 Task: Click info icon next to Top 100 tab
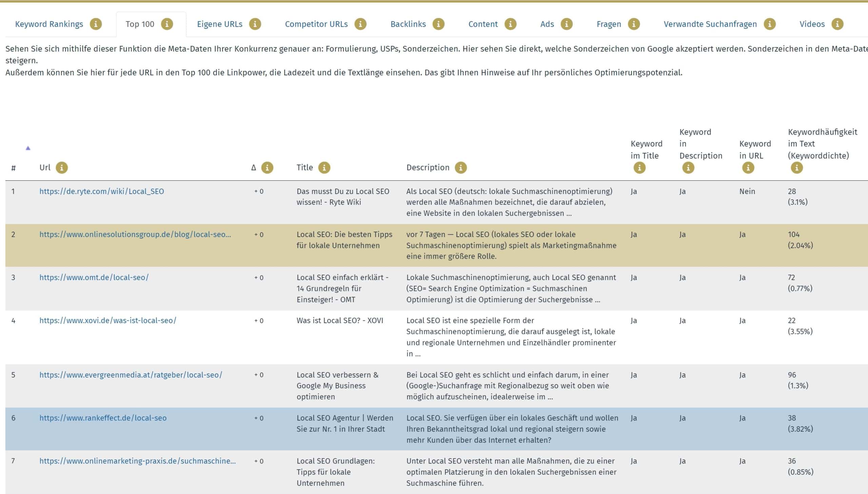(167, 24)
